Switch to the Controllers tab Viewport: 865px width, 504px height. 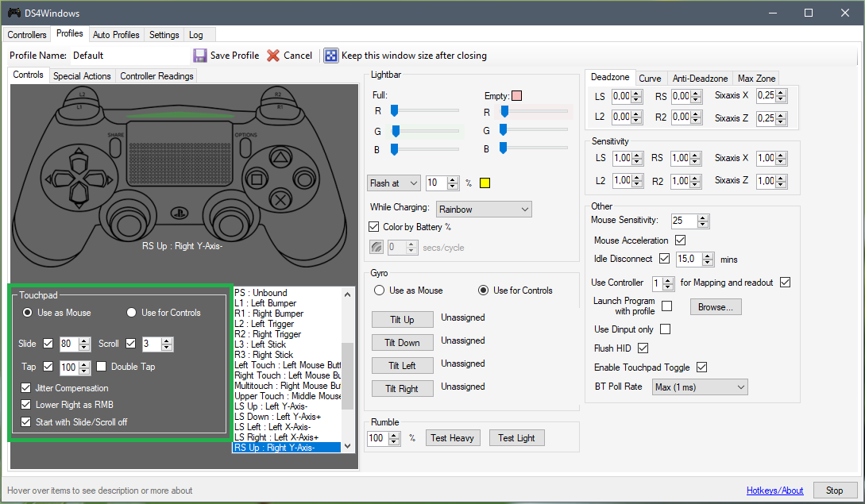27,35
